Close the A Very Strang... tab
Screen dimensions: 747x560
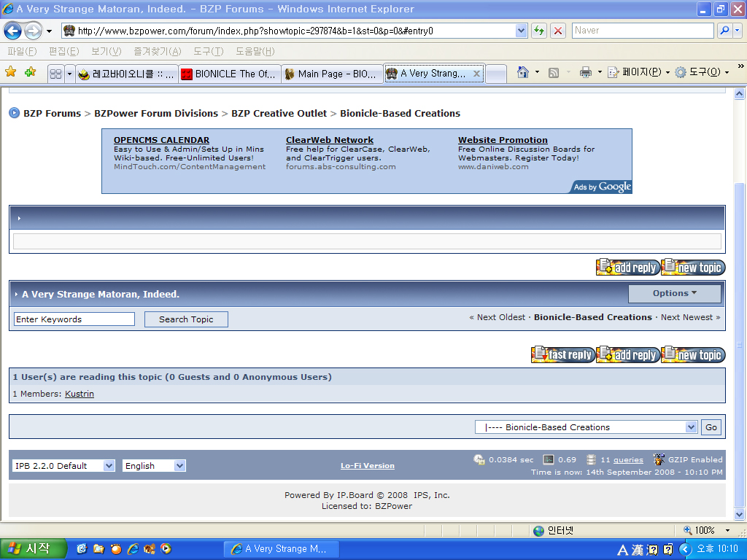click(476, 74)
